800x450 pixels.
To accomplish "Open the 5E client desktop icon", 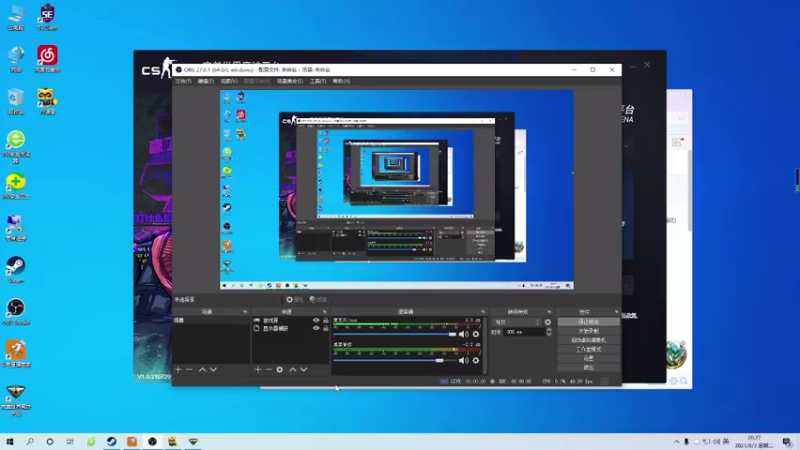I will coord(47,17).
